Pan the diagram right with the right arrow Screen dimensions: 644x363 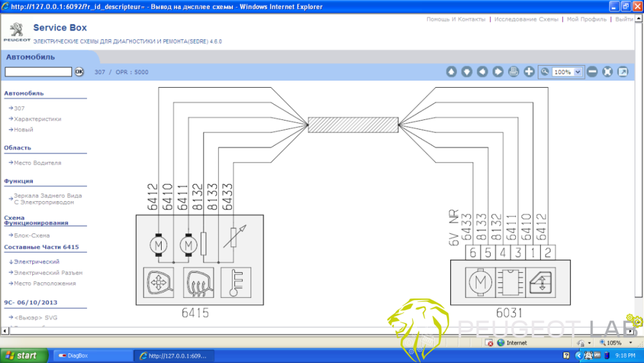click(x=498, y=72)
